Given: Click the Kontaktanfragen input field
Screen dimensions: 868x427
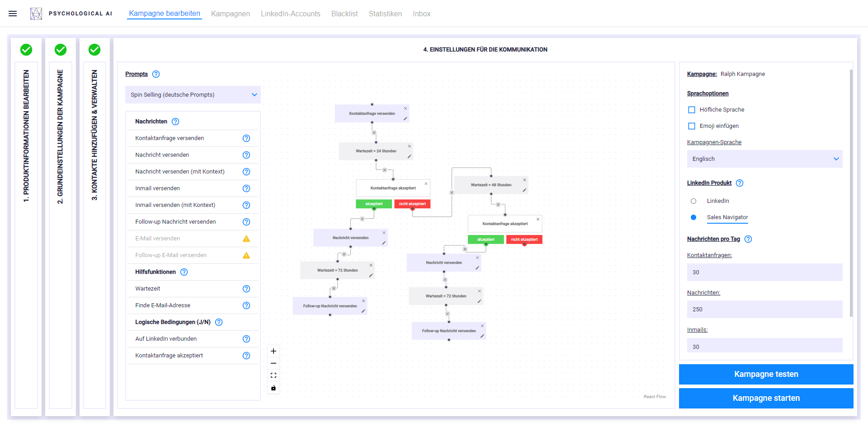Looking at the screenshot, I should point(765,272).
